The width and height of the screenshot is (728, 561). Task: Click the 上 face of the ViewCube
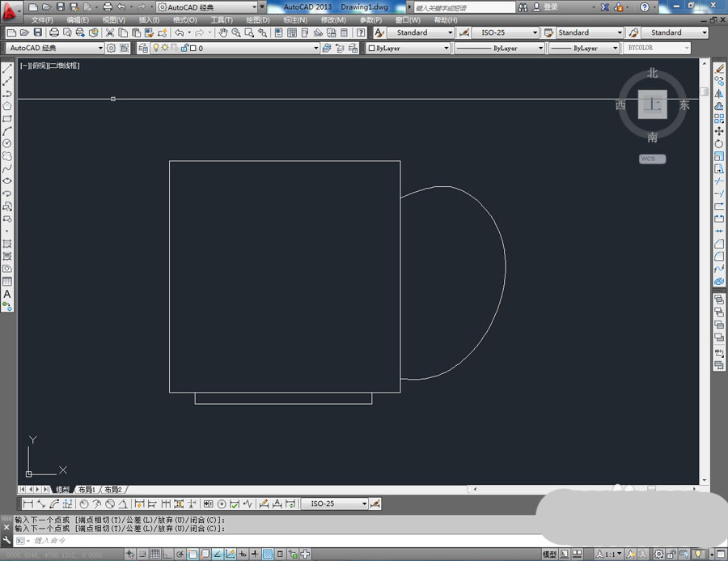652,104
